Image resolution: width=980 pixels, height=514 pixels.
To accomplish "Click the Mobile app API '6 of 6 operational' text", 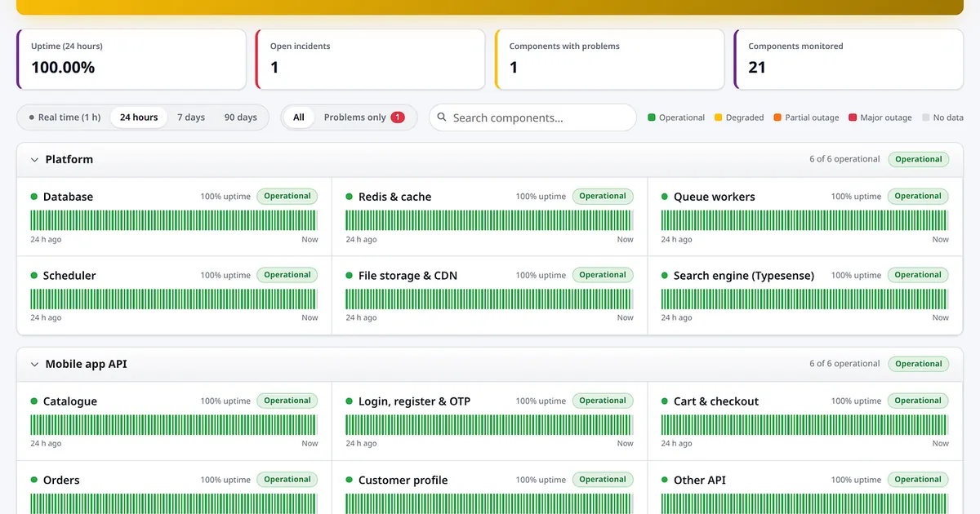I will click(844, 364).
